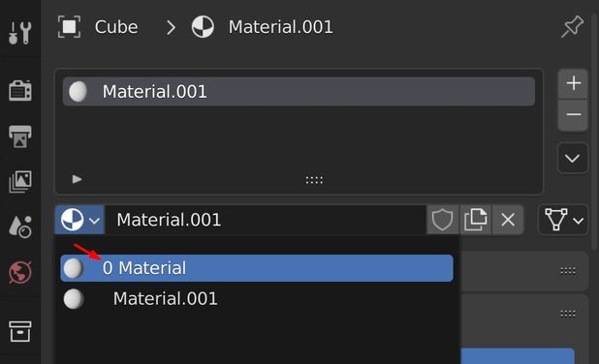This screenshot has height=364, width=599.
Task: Open the Tool properties tab
Action: click(19, 33)
